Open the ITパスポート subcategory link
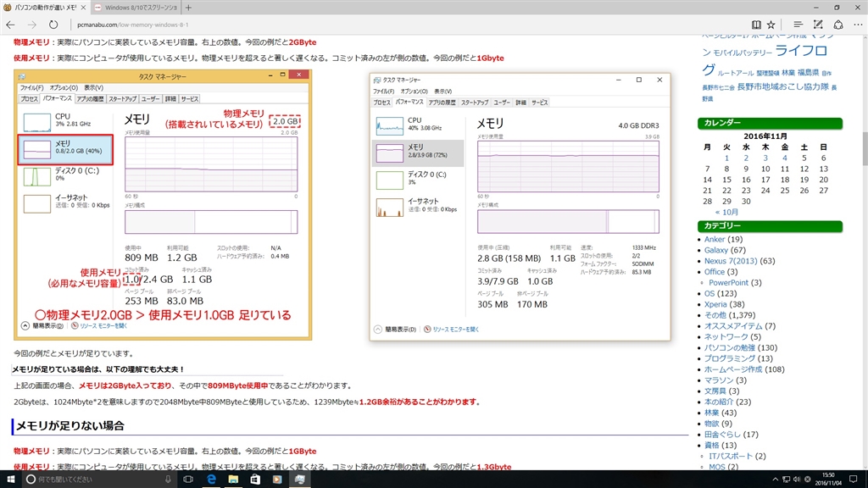This screenshot has width=868, height=488. pyautogui.click(x=731, y=456)
